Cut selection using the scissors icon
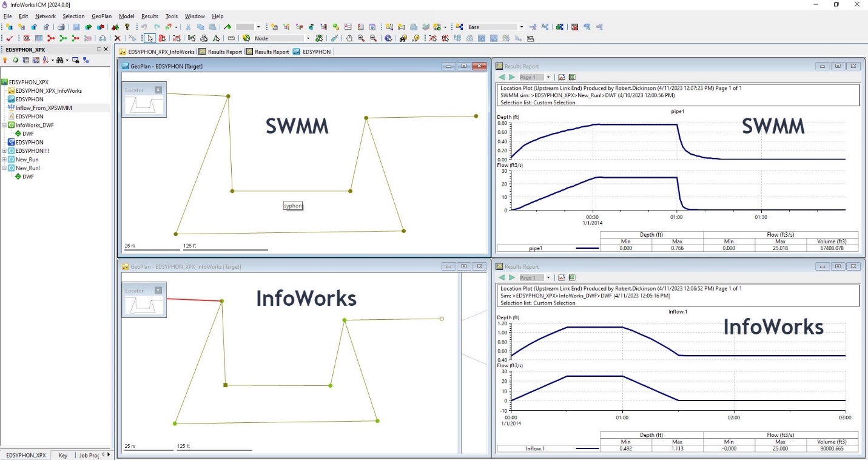 pyautogui.click(x=187, y=27)
